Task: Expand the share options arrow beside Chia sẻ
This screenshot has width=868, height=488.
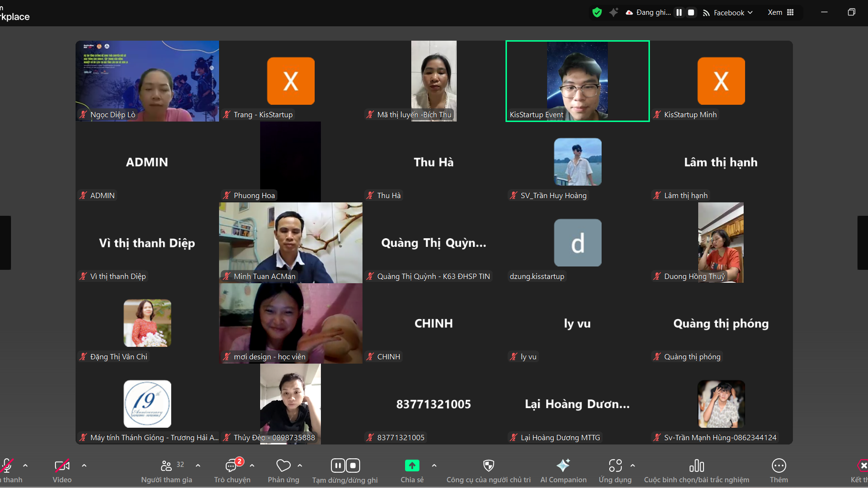Action: coord(434,465)
